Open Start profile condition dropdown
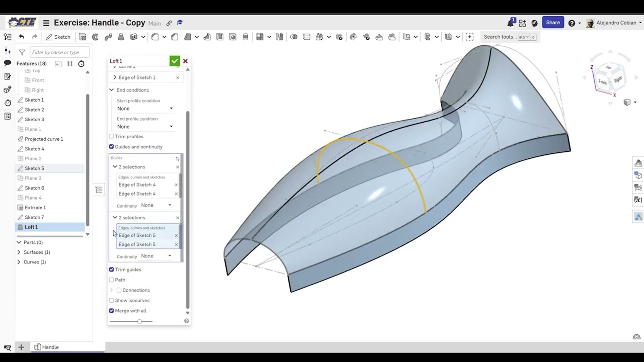644x362 pixels. coord(145,109)
